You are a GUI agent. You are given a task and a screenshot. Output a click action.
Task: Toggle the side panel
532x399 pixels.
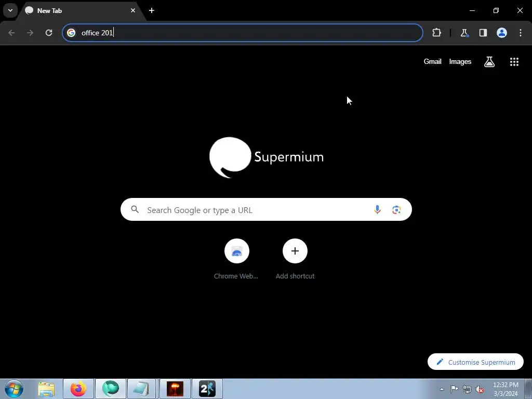pyautogui.click(x=483, y=33)
